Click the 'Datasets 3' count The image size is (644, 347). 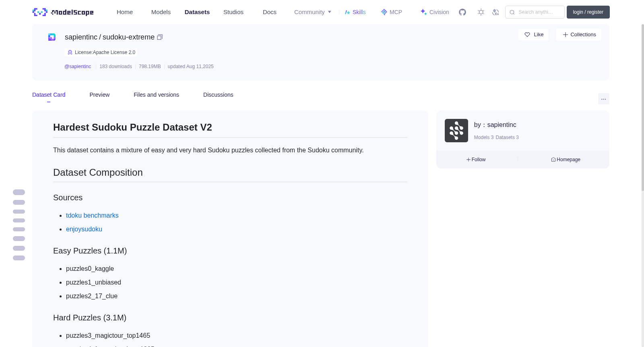[507, 137]
